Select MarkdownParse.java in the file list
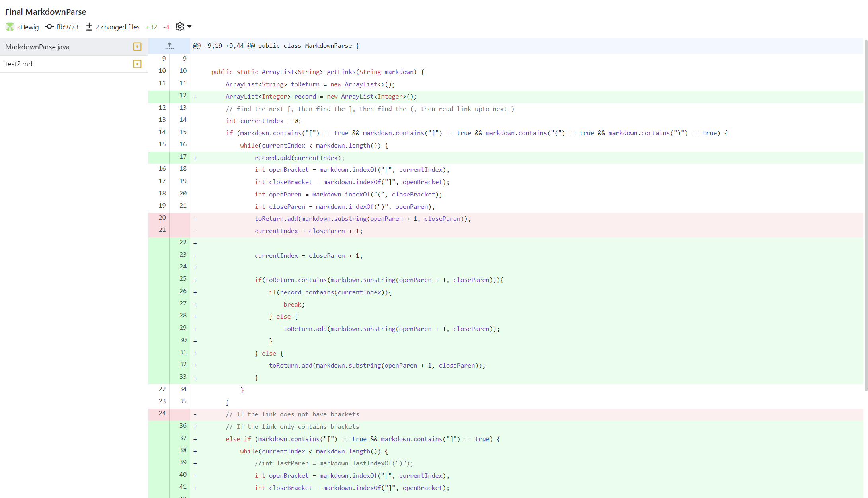The height and width of the screenshot is (498, 868). 37,47
